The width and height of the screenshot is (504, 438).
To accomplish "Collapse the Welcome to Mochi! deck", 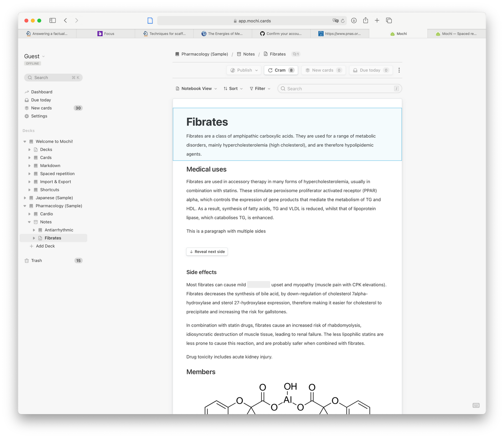I will click(25, 142).
